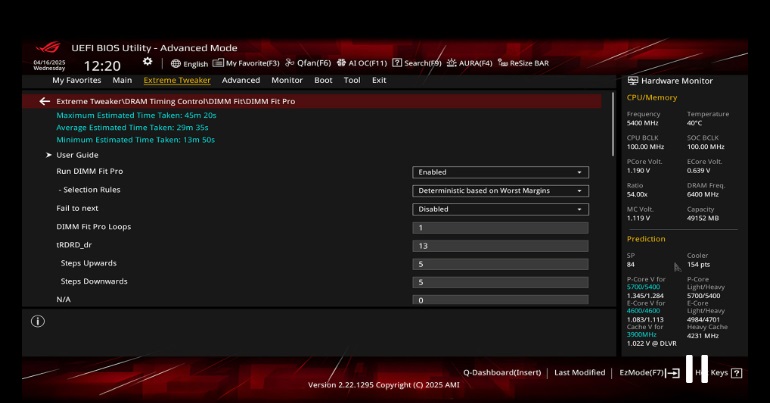This screenshot has width=770, height=403.
Task: Click the info icon in help panel
Action: pyautogui.click(x=38, y=321)
